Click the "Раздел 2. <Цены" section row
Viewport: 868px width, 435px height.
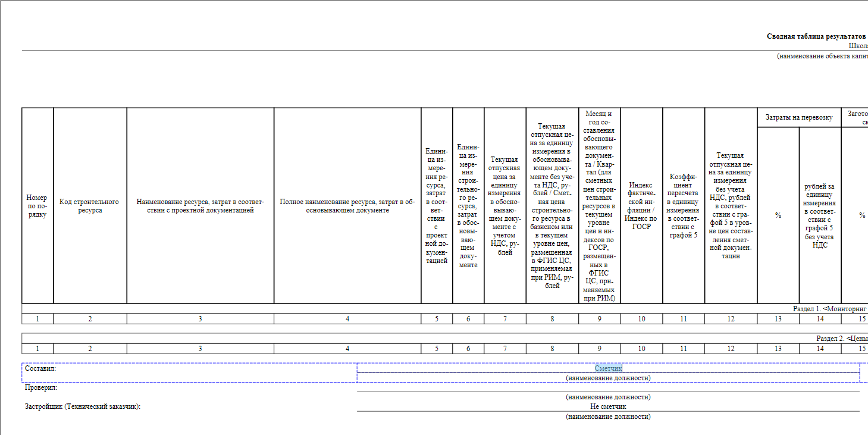841,339
